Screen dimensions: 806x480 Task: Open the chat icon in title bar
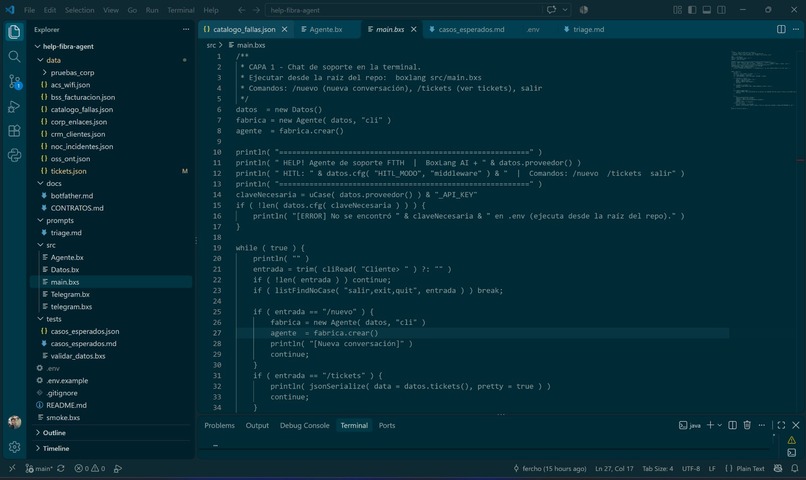pyautogui.click(x=551, y=10)
